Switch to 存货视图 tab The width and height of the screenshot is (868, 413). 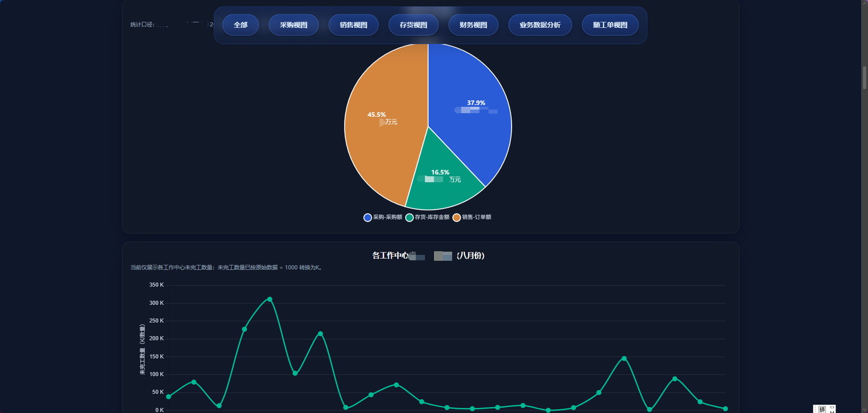pos(413,25)
